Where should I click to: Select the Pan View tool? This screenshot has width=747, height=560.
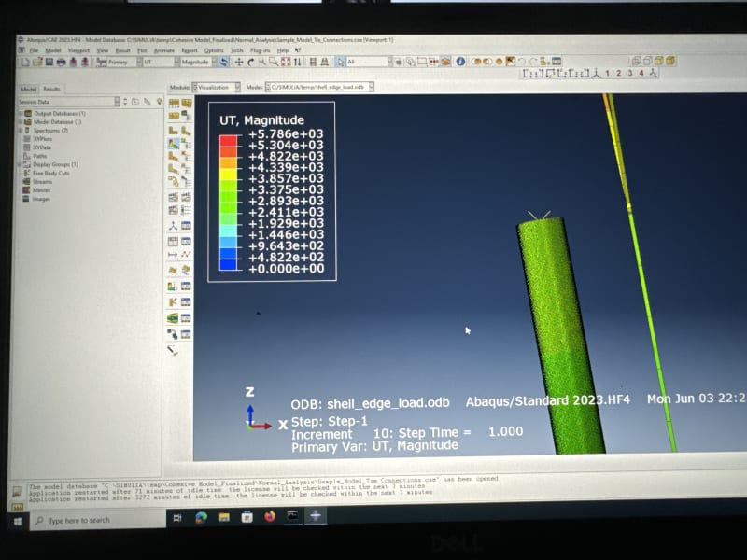pos(239,62)
